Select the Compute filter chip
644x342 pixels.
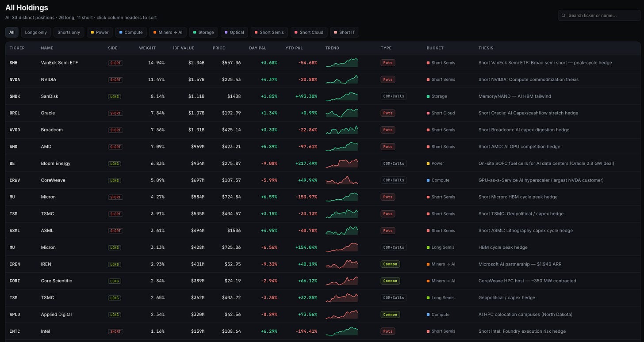(x=131, y=32)
